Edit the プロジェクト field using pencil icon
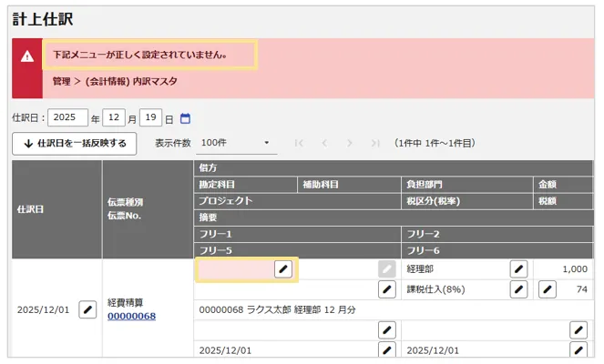Image resolution: width=604 pixels, height=364 pixels. [387, 289]
